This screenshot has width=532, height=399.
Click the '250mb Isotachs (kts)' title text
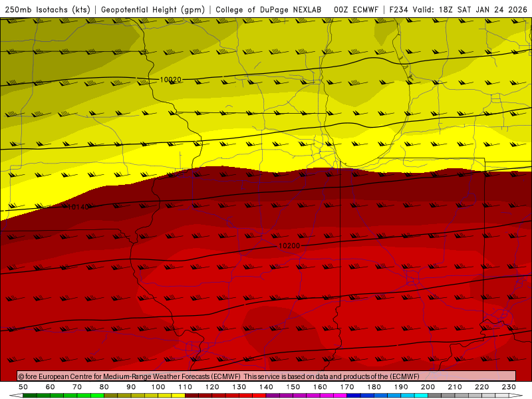coord(47,10)
